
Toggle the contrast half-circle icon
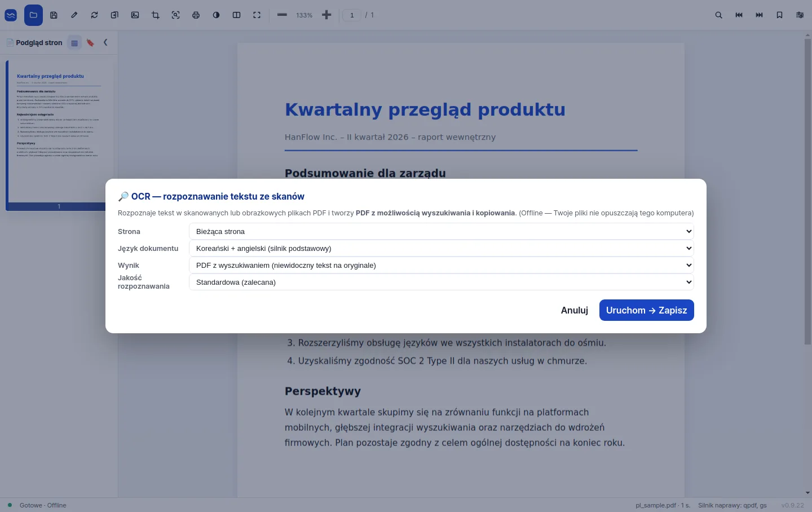pos(216,15)
